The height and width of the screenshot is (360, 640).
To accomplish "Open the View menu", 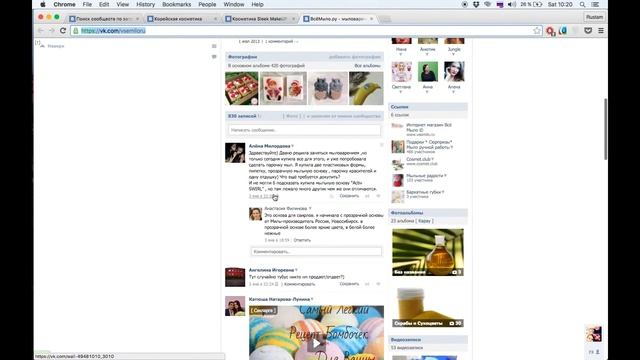I will point(122,4).
